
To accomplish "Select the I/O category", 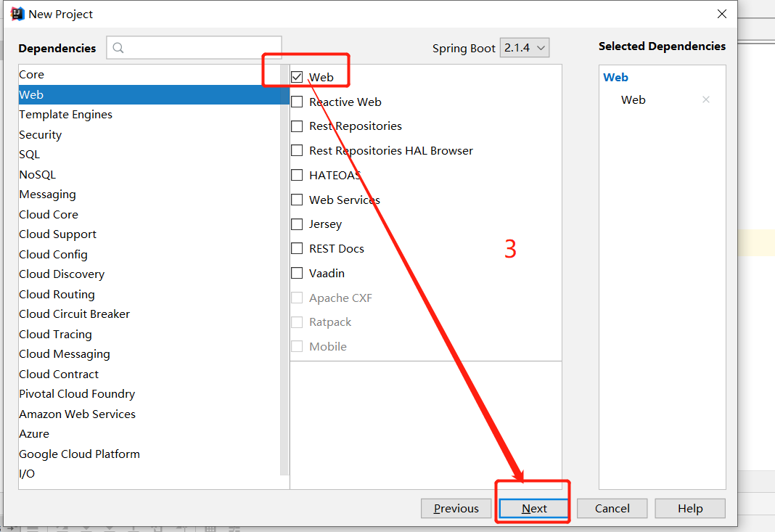I will click(149, 474).
